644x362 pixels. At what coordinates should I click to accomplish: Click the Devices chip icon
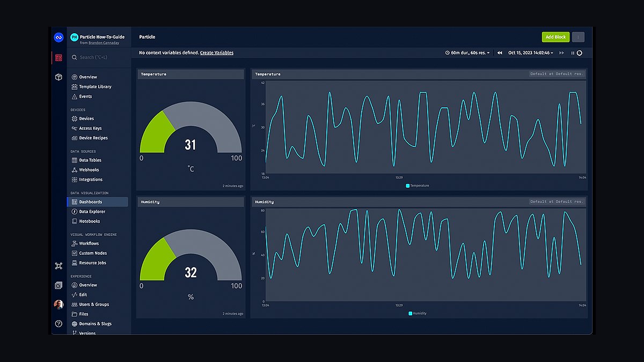[x=74, y=119]
